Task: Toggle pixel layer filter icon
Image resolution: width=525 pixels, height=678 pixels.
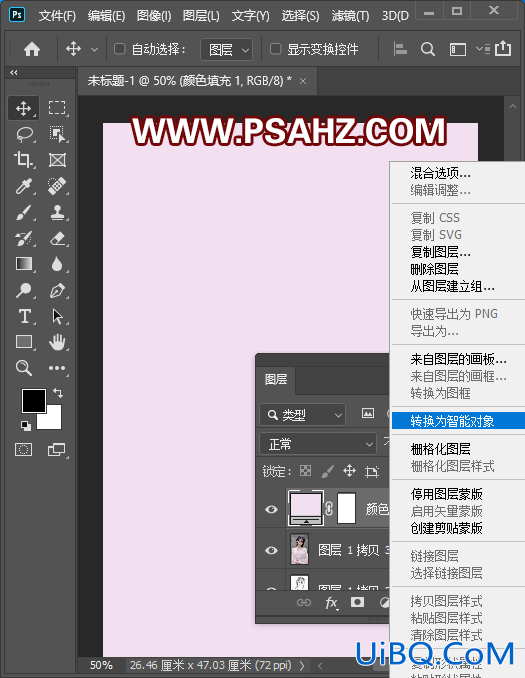Action: click(x=368, y=413)
